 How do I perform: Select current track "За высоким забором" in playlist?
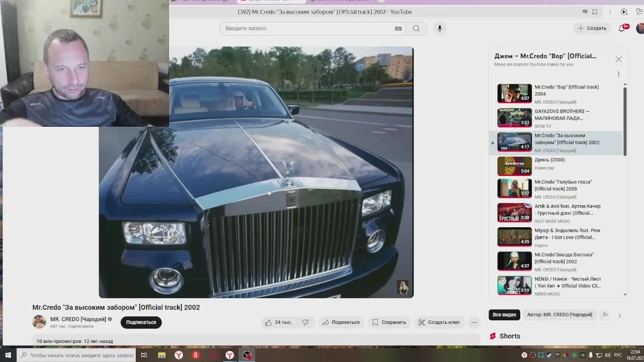556,142
